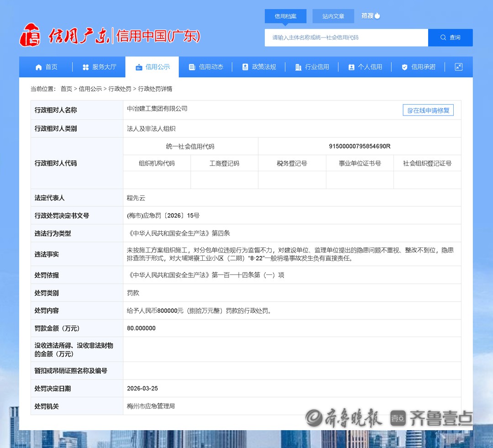Click the expand fullscreen icon in navbar
Screen dimensions: 493x448
tap(458, 67)
